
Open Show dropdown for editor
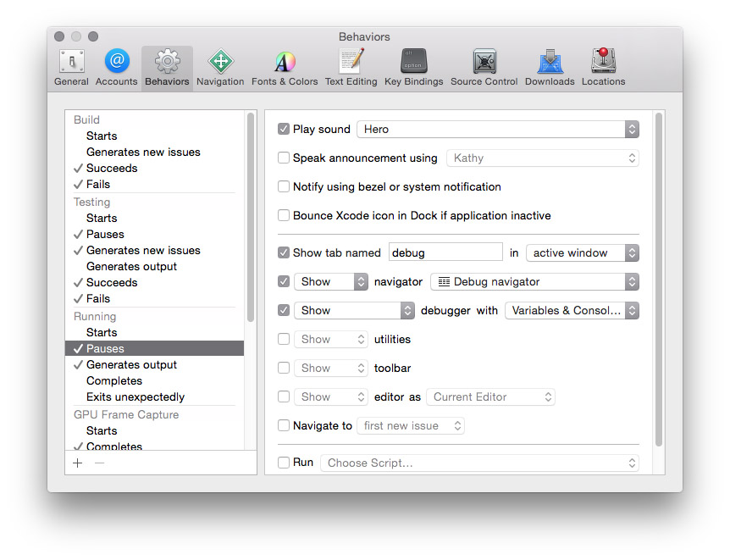coord(331,397)
